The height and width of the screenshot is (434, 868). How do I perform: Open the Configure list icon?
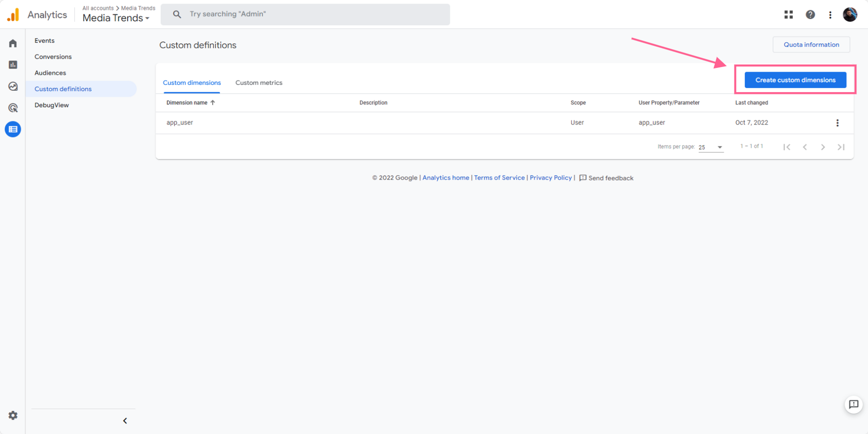(13, 129)
